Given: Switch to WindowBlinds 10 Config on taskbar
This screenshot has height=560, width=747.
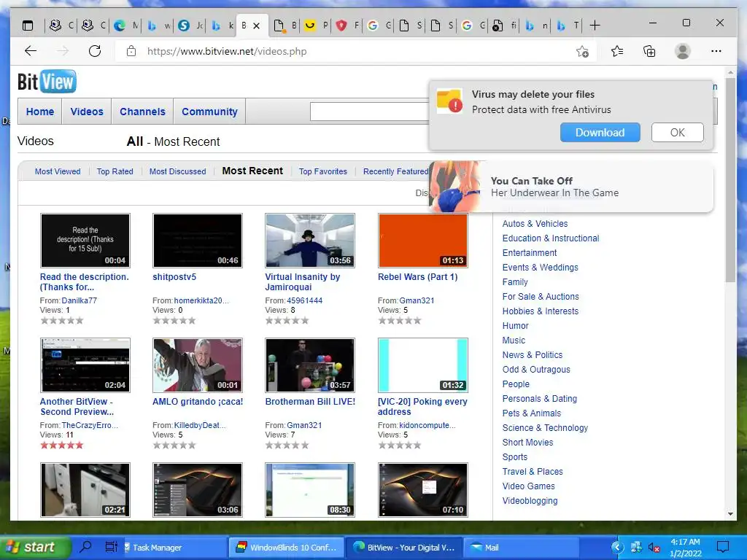Looking at the screenshot, I should click(x=287, y=548).
